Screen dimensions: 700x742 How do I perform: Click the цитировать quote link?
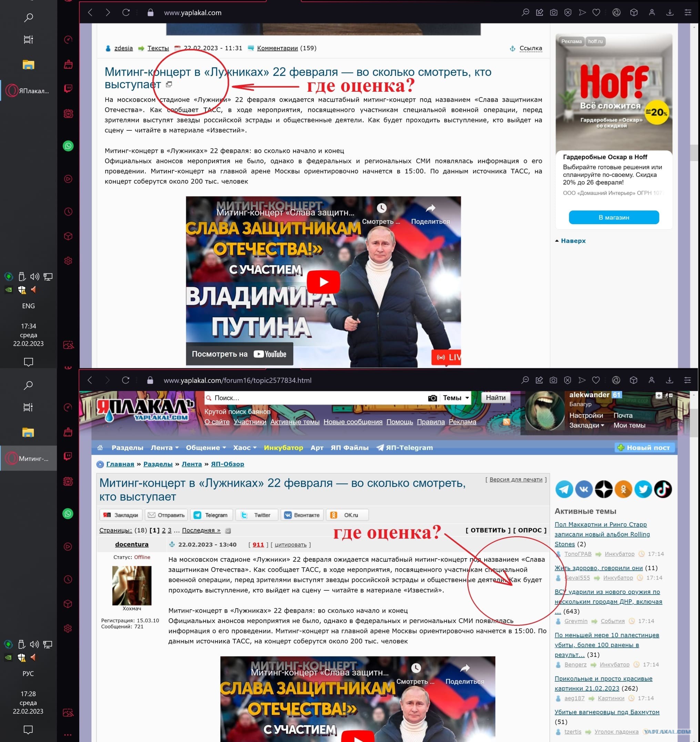click(291, 544)
